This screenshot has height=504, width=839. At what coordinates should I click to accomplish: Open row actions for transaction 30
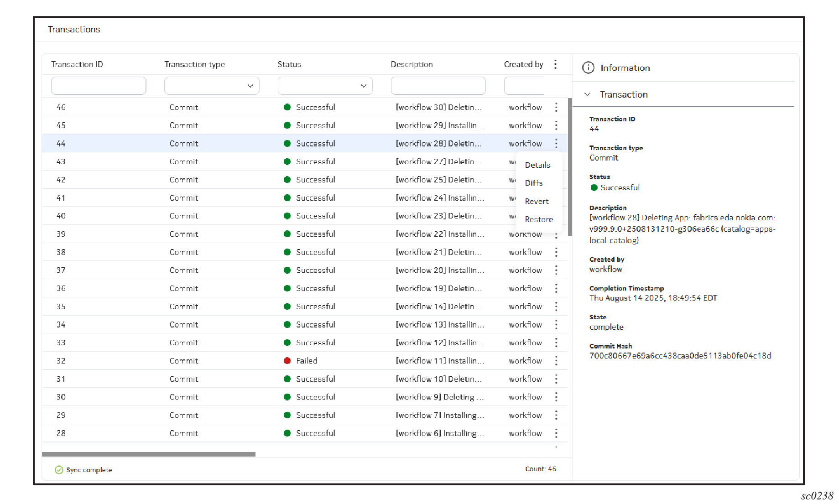tap(556, 397)
